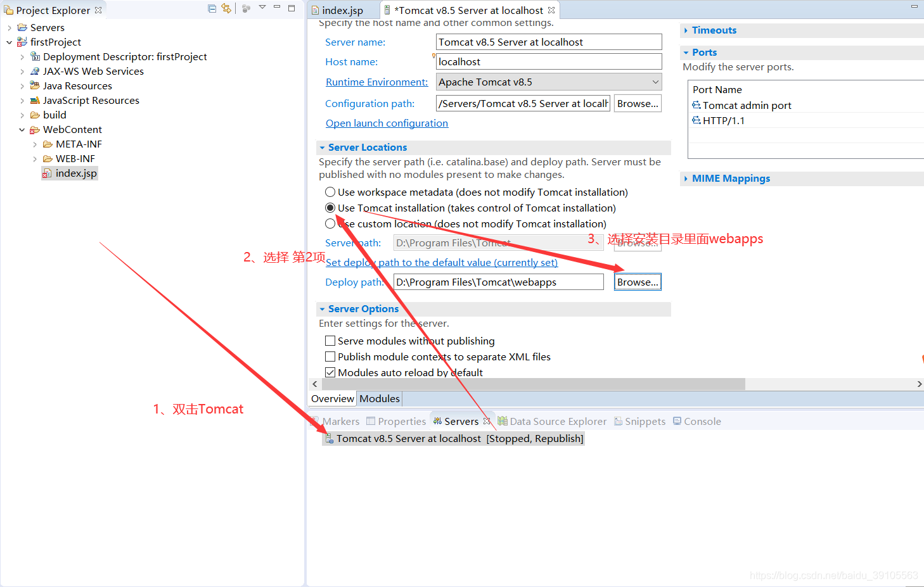
Task: Close the Project Explorer view tab
Action: click(x=98, y=10)
